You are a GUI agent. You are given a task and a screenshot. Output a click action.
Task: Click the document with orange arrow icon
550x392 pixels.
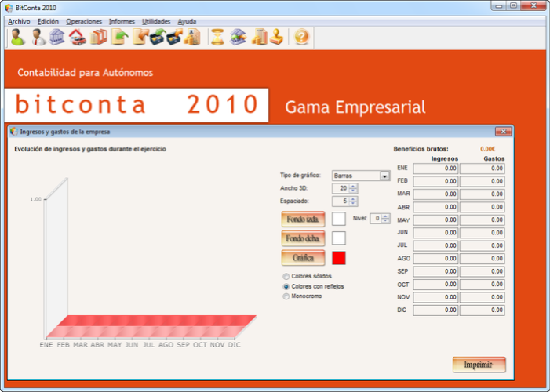[140, 37]
